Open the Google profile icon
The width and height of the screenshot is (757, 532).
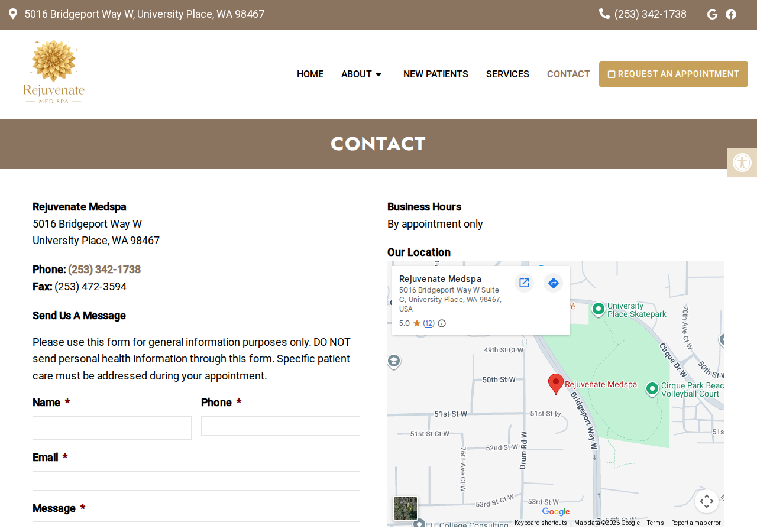point(713,14)
